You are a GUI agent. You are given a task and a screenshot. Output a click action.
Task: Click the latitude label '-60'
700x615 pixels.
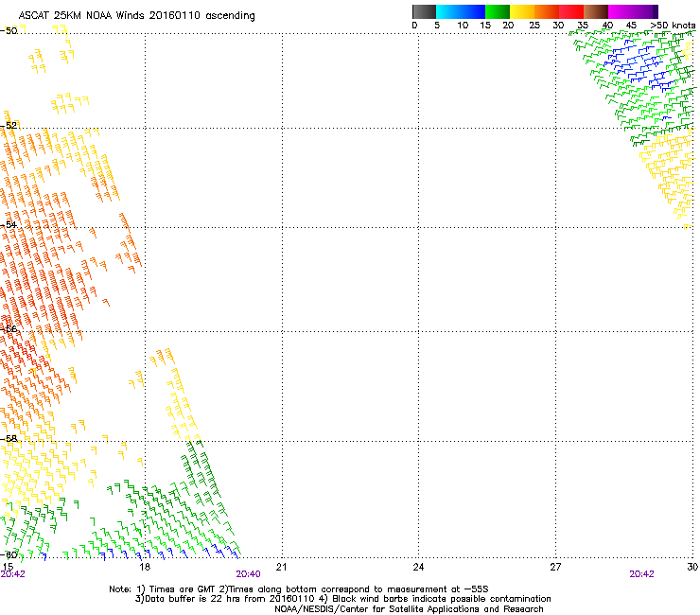[9, 554]
